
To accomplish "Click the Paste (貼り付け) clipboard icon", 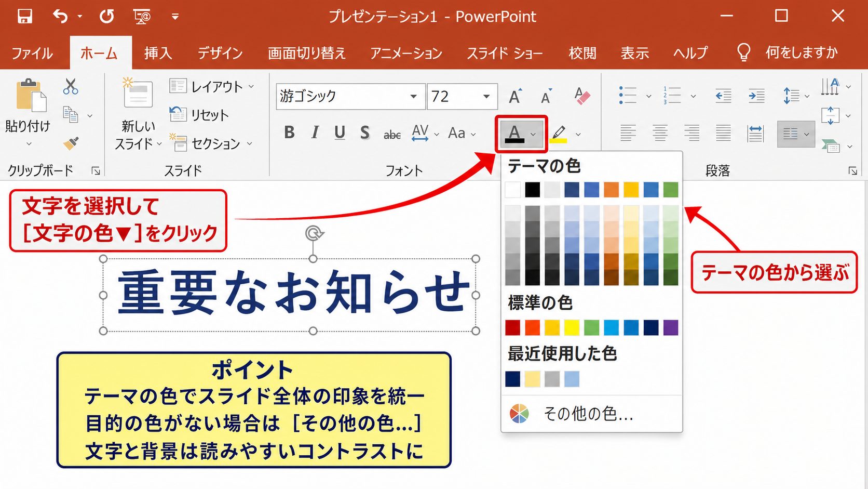I will point(31,95).
